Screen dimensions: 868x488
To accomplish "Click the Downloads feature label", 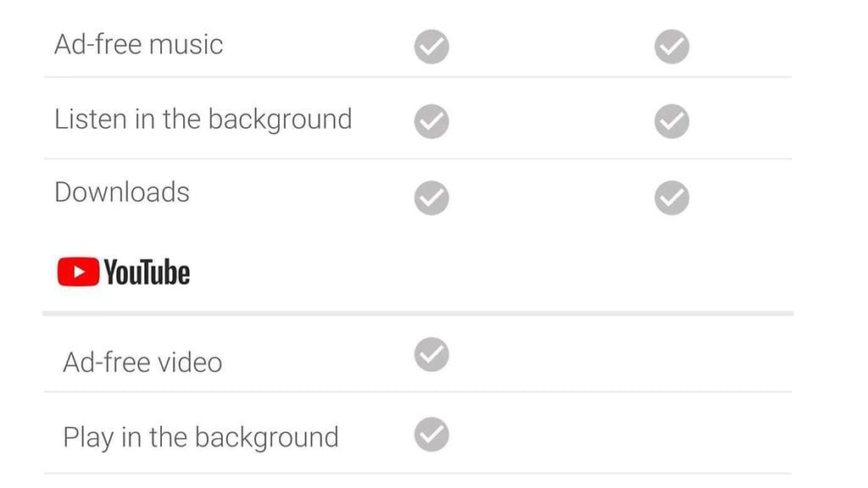I will (x=122, y=192).
